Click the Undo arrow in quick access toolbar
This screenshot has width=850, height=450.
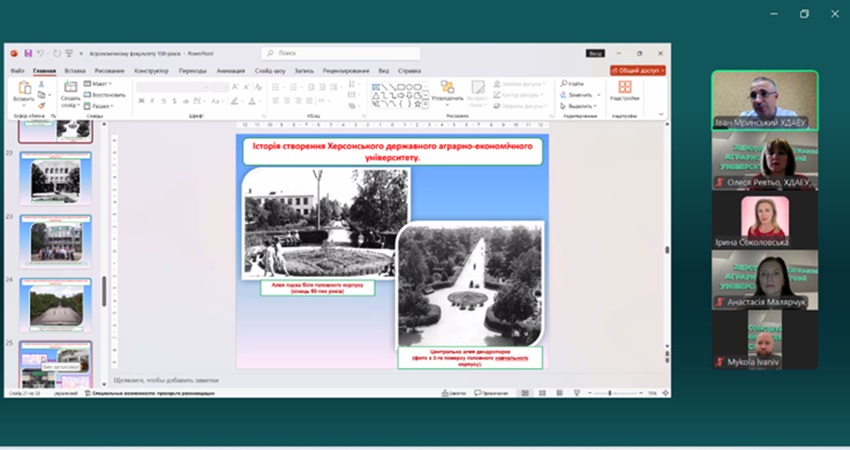41,53
